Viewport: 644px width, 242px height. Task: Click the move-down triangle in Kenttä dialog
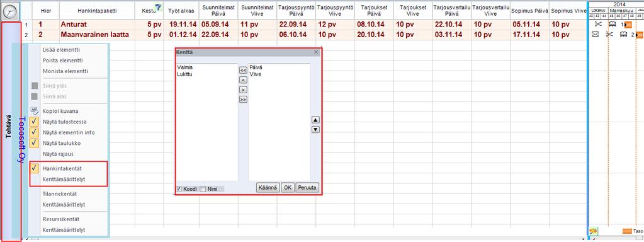click(x=315, y=130)
